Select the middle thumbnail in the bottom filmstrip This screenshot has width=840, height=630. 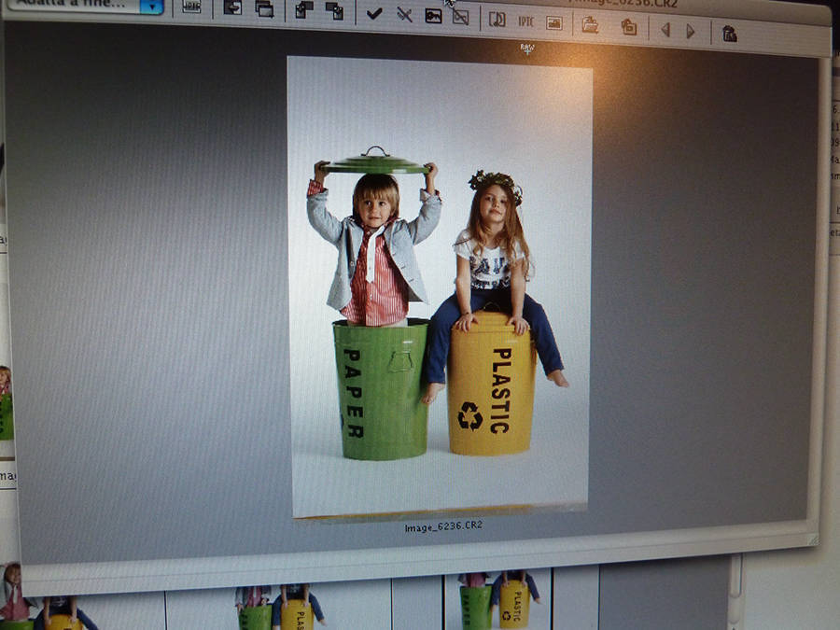point(280,609)
